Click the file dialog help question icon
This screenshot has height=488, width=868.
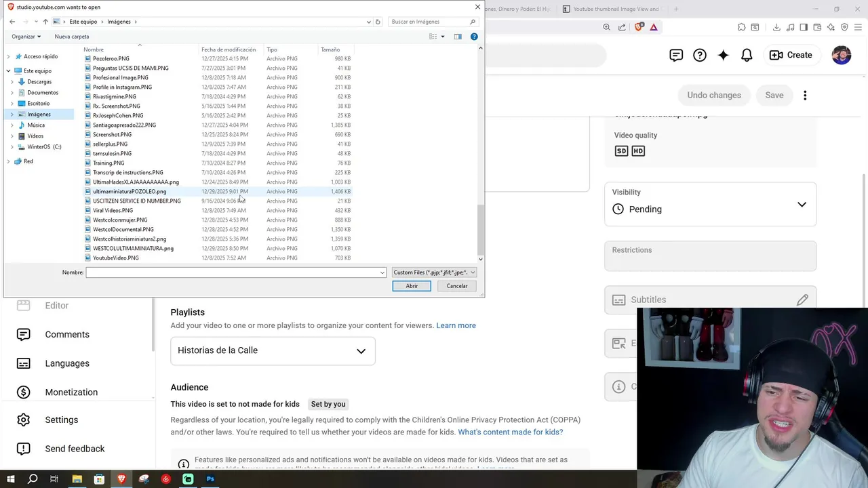point(474,37)
